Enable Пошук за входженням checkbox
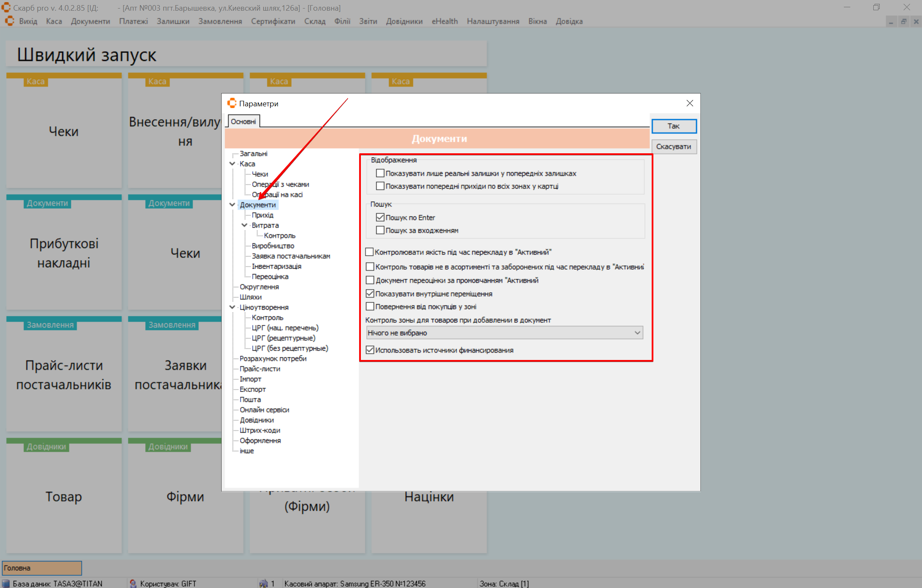The height and width of the screenshot is (588, 922). tap(380, 230)
